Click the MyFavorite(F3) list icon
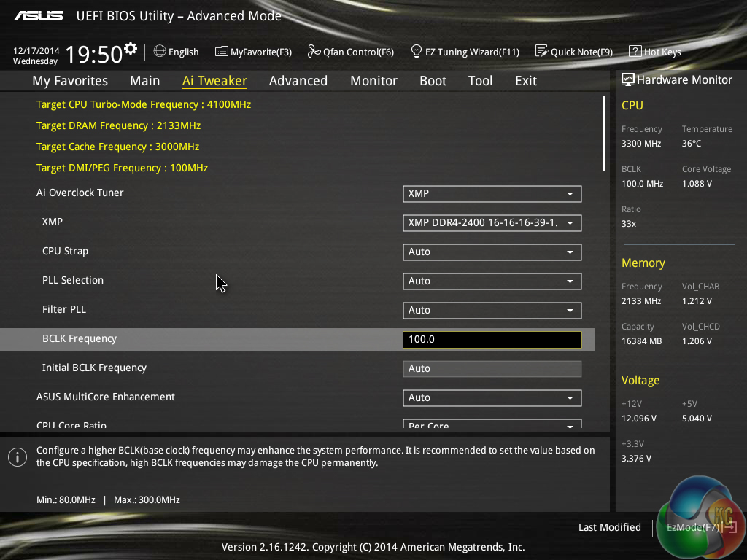The width and height of the screenshot is (747, 560). (222, 52)
